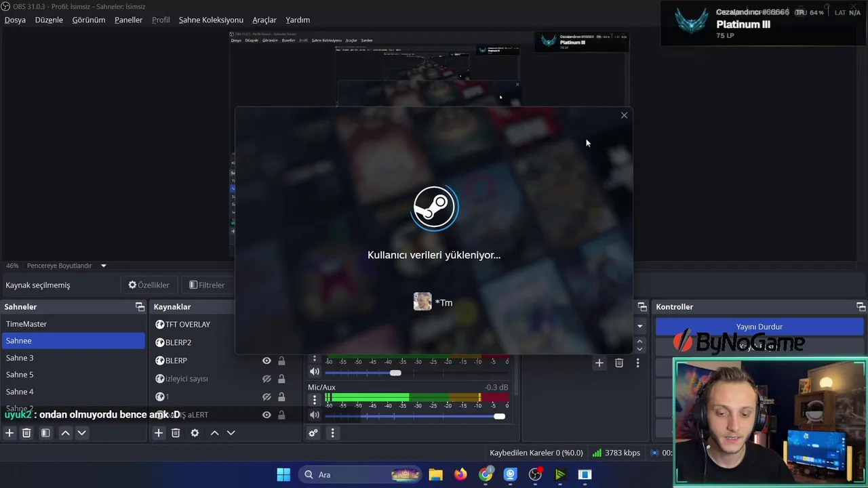Screen dimensions: 868x488
Task: Open the Pencereye Boyutlandır scaling dropdown
Action: [66, 266]
